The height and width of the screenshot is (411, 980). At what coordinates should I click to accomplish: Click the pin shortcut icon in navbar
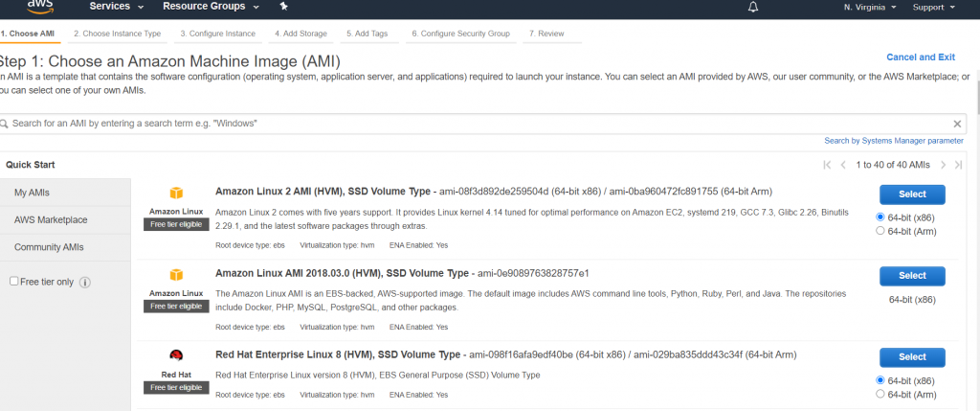click(x=283, y=7)
